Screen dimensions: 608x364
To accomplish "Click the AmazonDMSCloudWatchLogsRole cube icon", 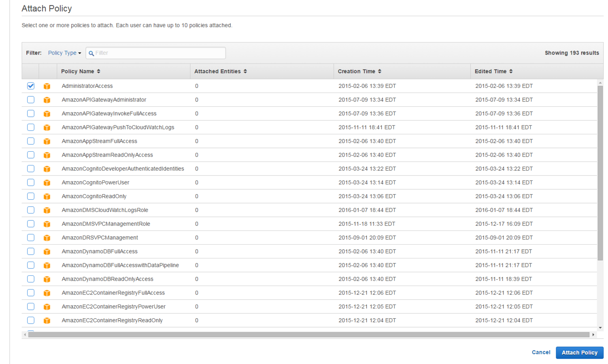I will (x=47, y=210).
